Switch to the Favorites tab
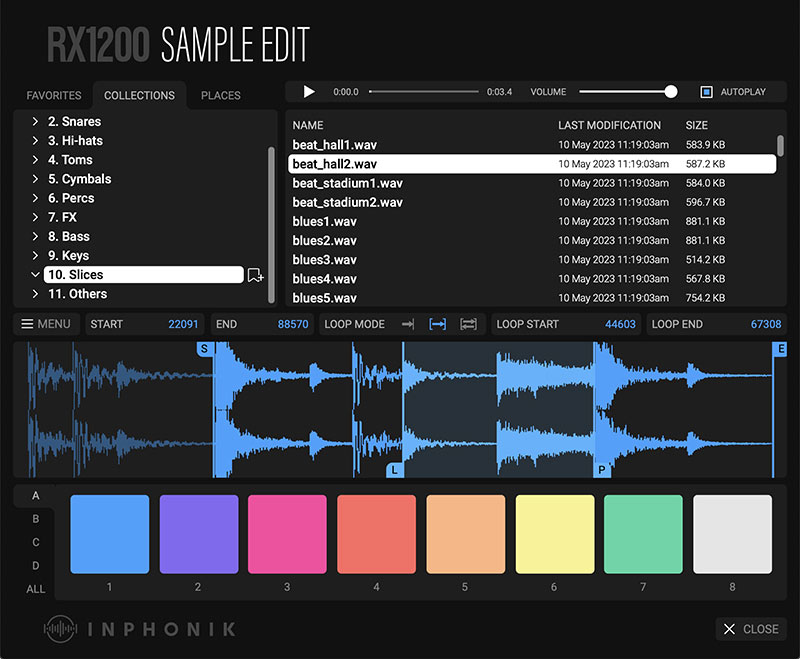Image resolution: width=800 pixels, height=659 pixels. (x=54, y=95)
